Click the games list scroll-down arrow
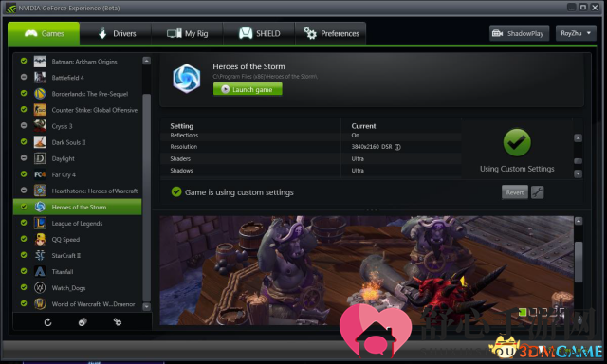The image size is (607, 364). 146,307
